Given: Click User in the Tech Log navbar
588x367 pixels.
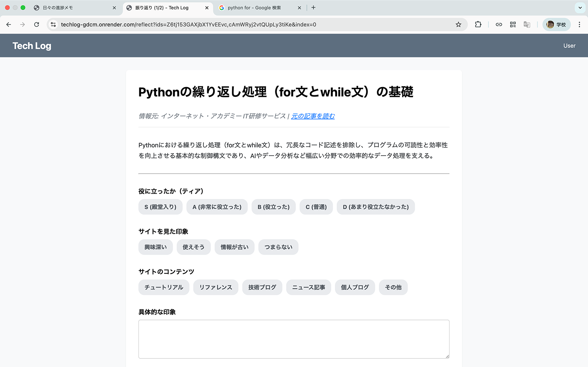Looking at the screenshot, I should click(569, 45).
